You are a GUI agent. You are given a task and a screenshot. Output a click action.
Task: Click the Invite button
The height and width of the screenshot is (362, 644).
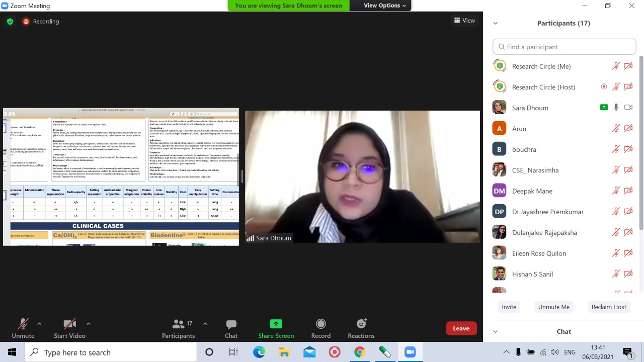point(509,307)
